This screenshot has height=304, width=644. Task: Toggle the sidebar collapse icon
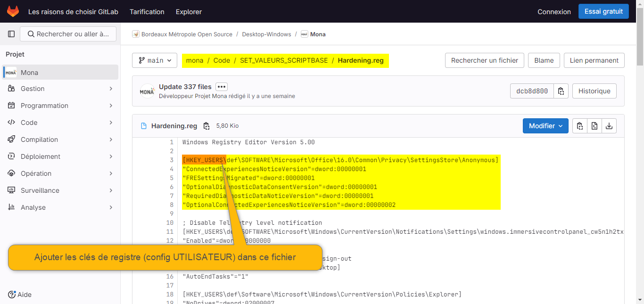[x=11, y=34]
